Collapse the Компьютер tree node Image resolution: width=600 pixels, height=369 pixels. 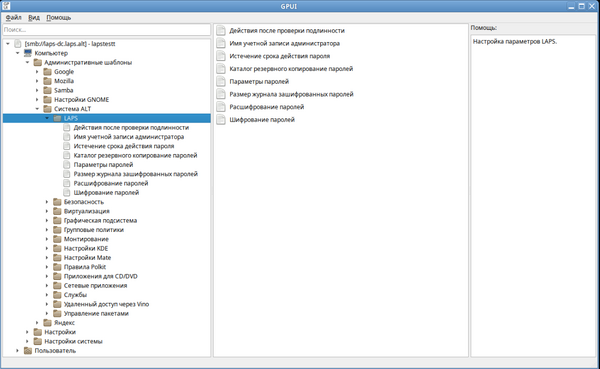pos(18,53)
